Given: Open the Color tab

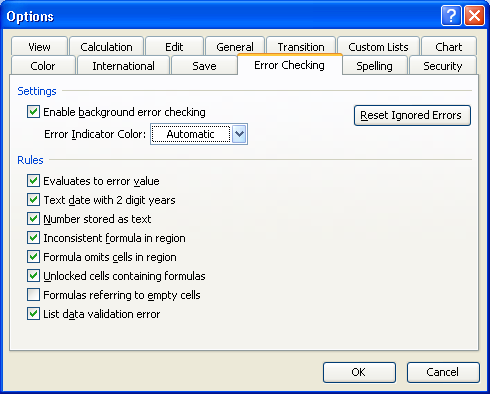Looking at the screenshot, I should click(x=43, y=66).
